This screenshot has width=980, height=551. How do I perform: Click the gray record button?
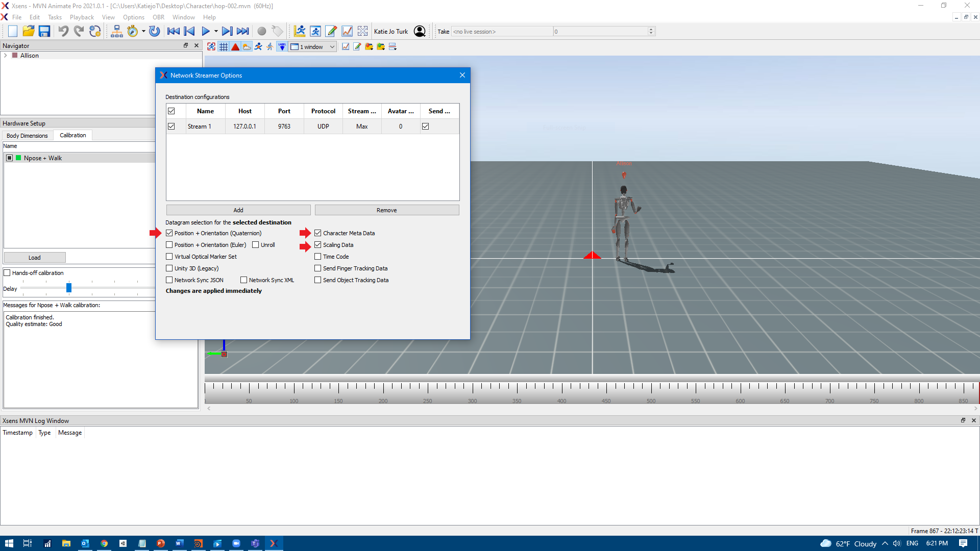[x=262, y=31]
